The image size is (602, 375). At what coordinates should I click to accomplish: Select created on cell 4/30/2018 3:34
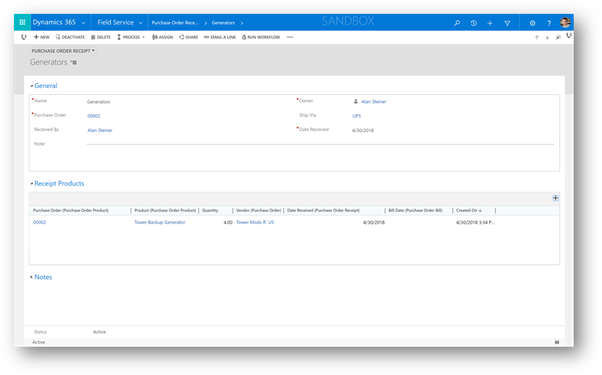pos(475,223)
